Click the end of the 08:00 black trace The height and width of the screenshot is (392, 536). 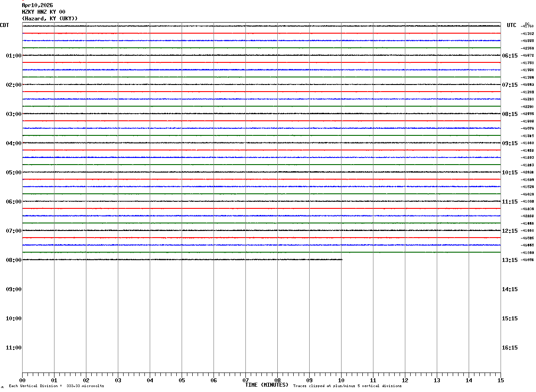click(x=342, y=260)
